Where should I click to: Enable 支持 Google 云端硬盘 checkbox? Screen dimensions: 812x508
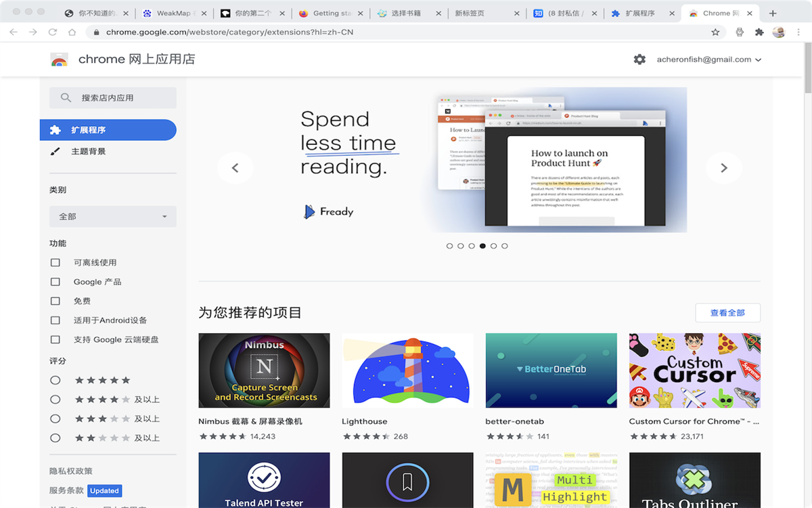(55, 339)
